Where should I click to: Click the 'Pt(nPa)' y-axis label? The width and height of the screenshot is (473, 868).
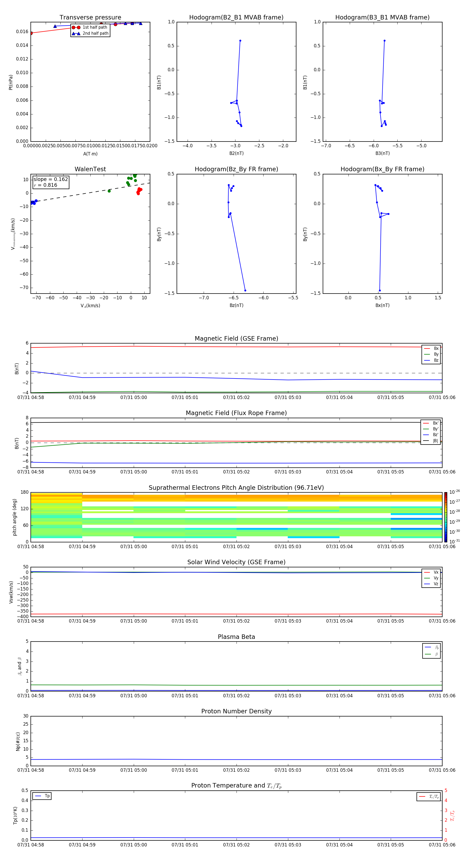click(x=11, y=82)
